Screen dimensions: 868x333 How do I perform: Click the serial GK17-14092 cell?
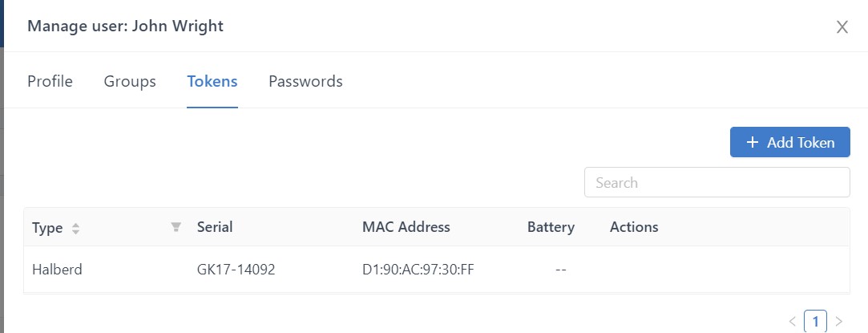point(236,270)
